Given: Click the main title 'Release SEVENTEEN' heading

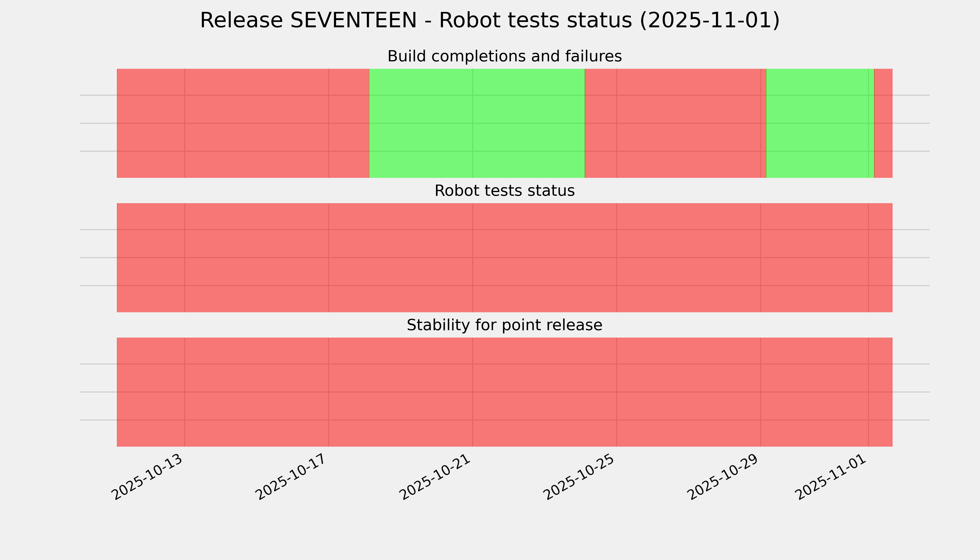Looking at the screenshot, I should pos(490,21).
